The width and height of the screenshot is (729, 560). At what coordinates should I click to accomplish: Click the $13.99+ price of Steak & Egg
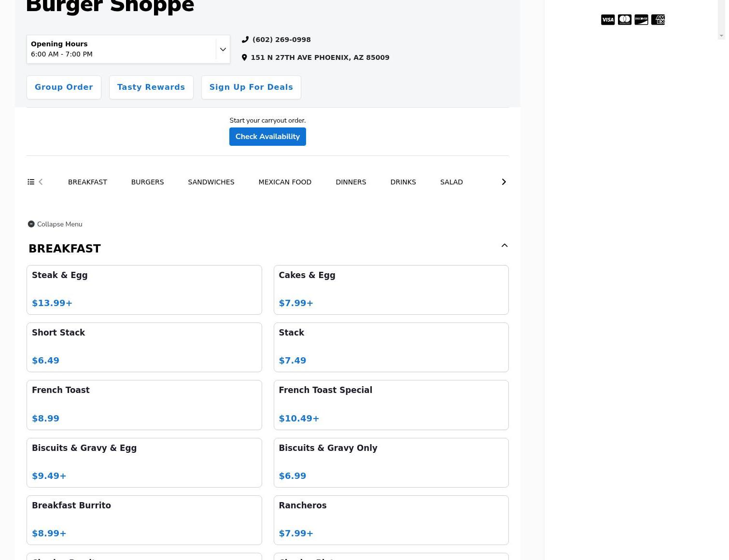[x=52, y=303]
